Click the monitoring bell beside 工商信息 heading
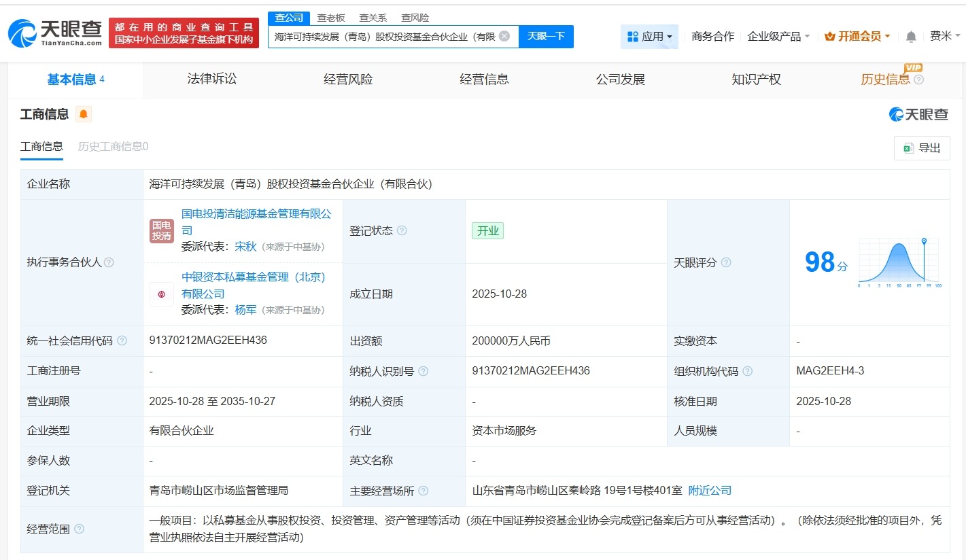Image resolution: width=966 pixels, height=560 pixels. (x=83, y=114)
